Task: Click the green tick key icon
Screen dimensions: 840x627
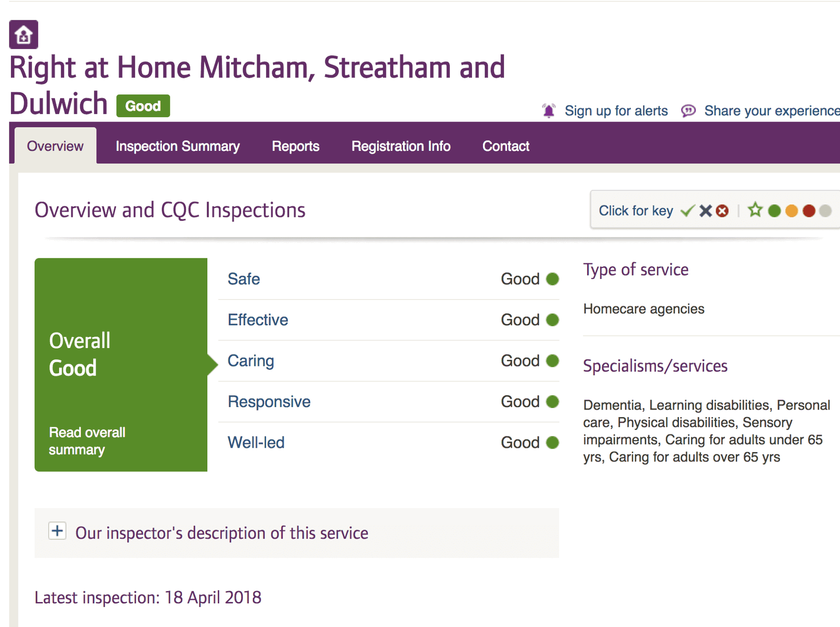Action: 687,211
